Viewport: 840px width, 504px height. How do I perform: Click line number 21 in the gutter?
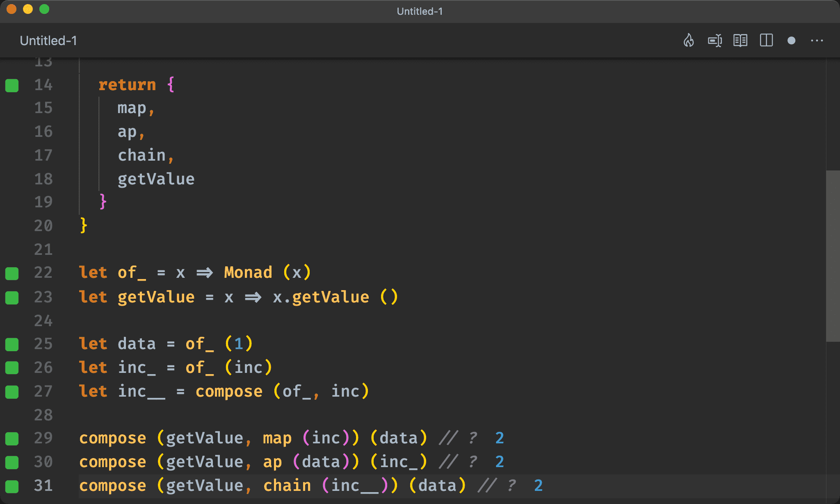pos(43,249)
